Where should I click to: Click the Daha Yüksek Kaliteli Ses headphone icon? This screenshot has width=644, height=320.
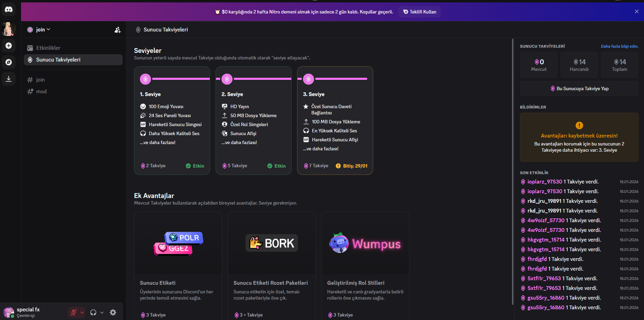[x=143, y=133]
